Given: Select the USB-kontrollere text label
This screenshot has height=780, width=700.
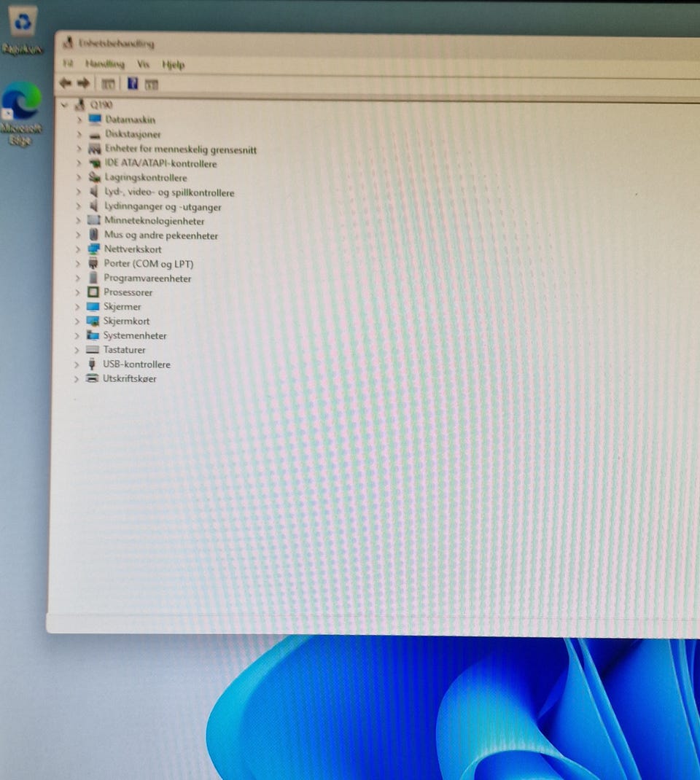Looking at the screenshot, I should [x=136, y=364].
